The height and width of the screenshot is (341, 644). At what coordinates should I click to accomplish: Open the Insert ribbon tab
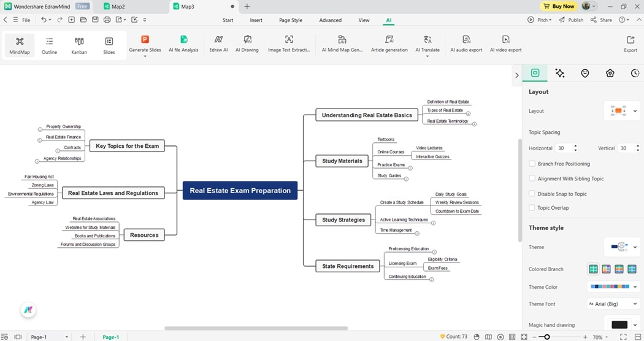pyautogui.click(x=256, y=20)
